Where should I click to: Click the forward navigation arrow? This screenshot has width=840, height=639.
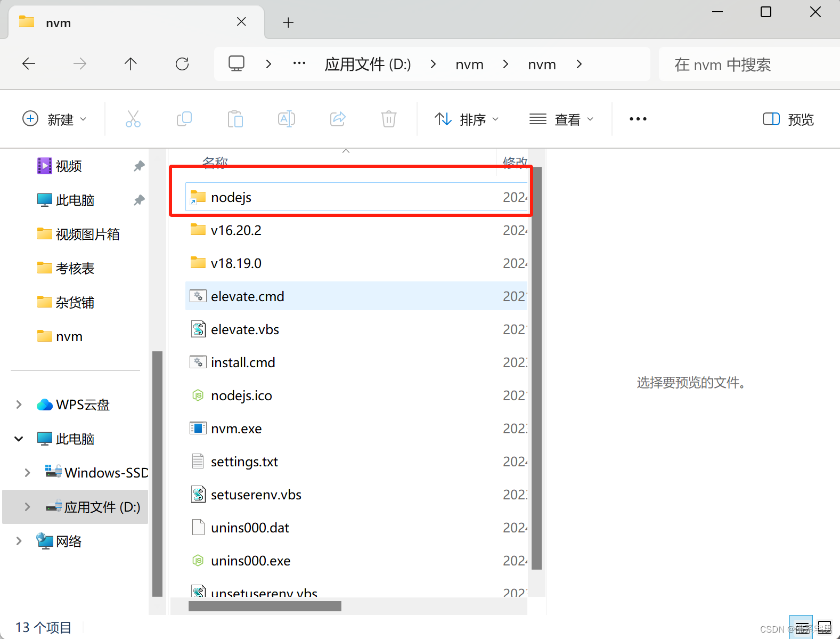pyautogui.click(x=80, y=64)
